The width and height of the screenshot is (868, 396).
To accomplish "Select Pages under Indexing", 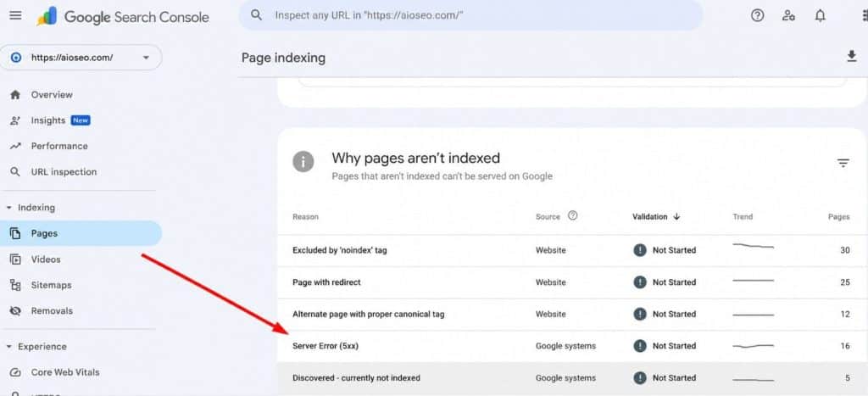I will [81, 233].
